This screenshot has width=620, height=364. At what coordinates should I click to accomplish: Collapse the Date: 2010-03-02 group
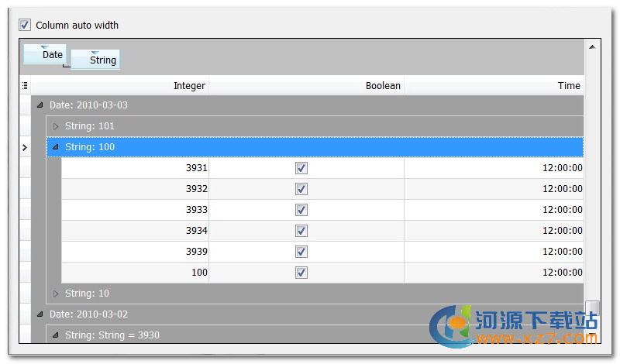(40, 314)
